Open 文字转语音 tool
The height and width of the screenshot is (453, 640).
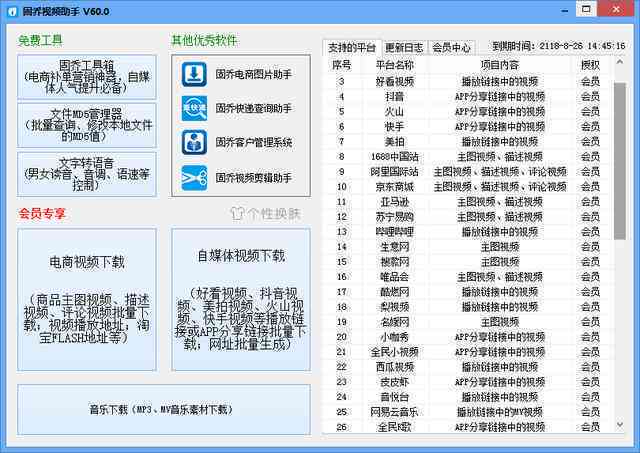click(87, 174)
